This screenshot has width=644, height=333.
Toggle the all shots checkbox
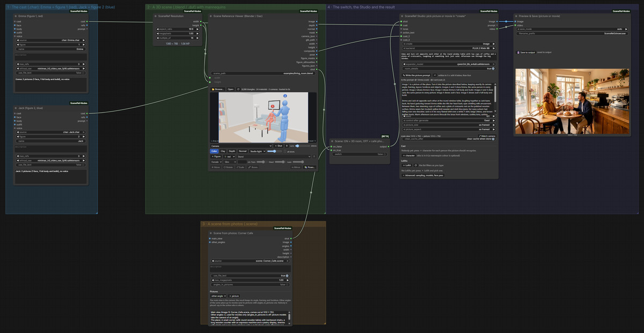point(284,151)
